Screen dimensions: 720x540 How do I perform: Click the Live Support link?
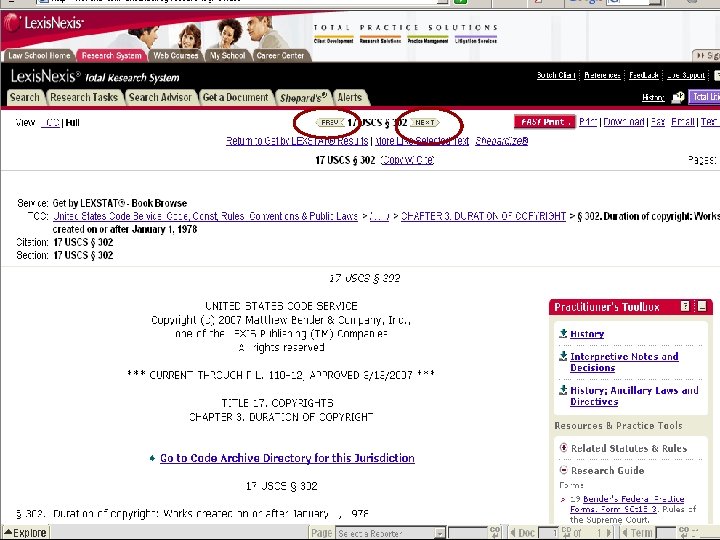[x=686, y=75]
